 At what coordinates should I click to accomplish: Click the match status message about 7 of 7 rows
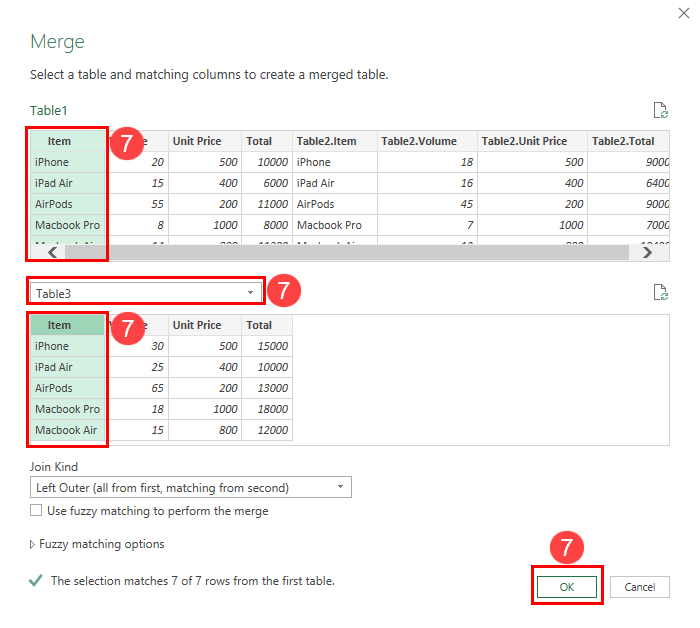click(x=192, y=581)
